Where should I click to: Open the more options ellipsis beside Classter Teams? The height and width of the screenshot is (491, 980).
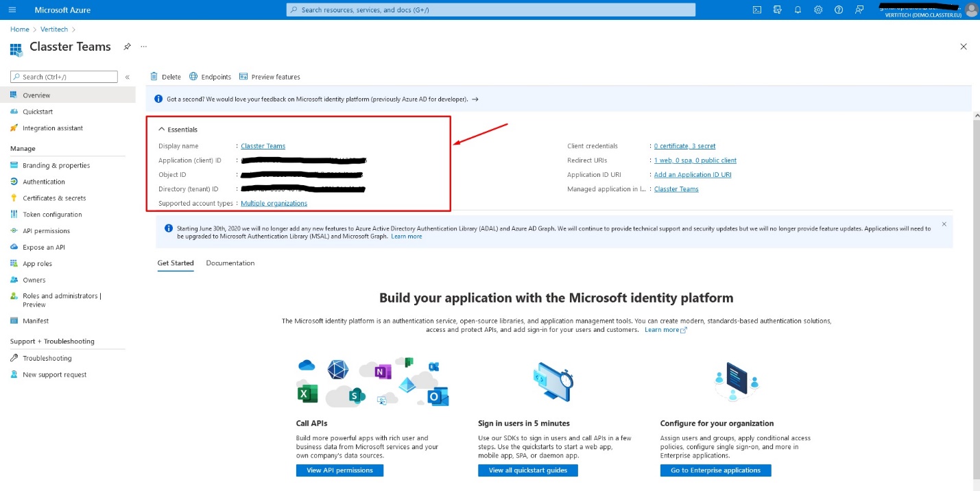[143, 47]
